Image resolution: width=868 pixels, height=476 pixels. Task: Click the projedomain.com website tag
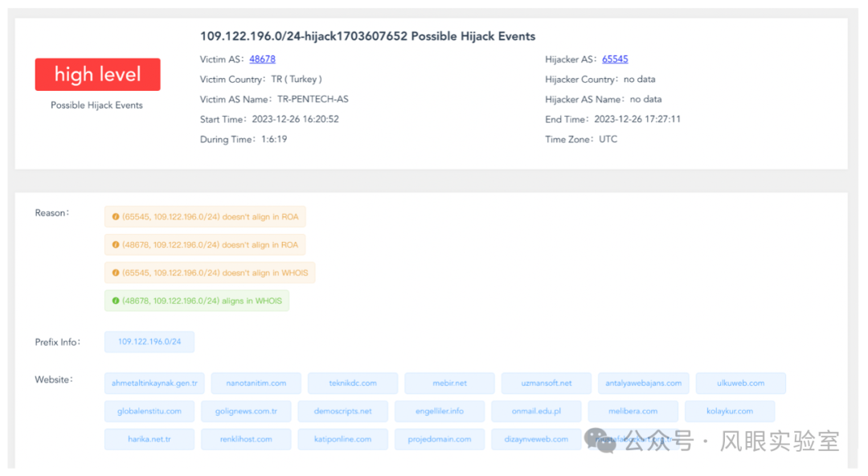439,440
